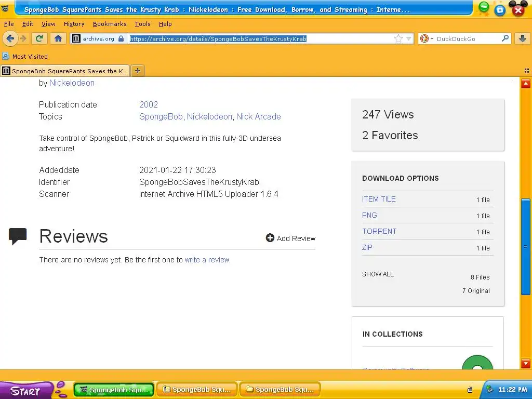Click the padlock security icon

(x=121, y=38)
